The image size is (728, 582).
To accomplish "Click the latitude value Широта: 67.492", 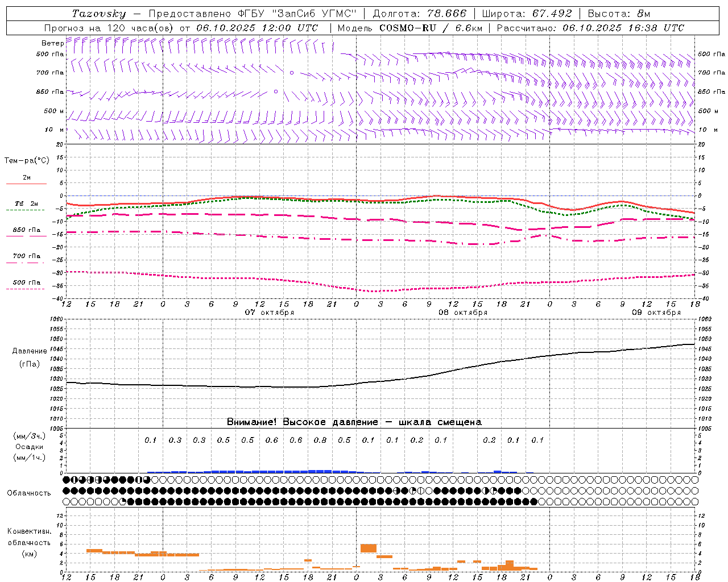I will 527,14.
